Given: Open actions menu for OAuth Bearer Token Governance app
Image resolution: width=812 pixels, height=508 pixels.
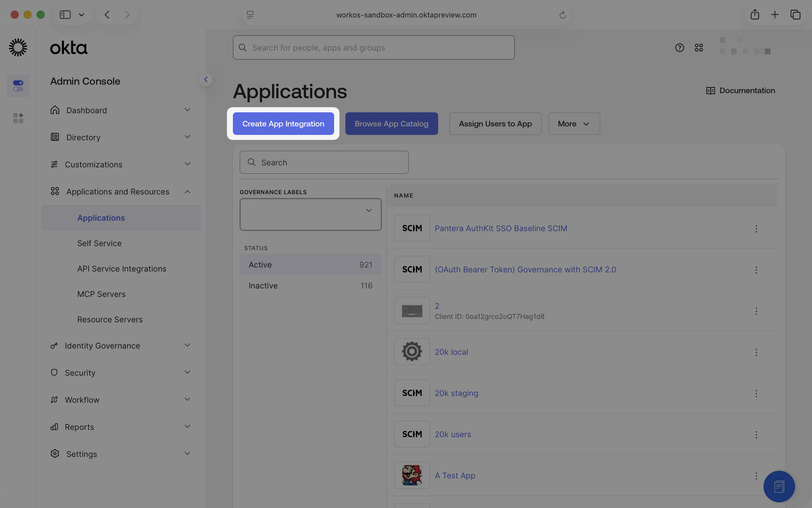Looking at the screenshot, I should pos(756,270).
